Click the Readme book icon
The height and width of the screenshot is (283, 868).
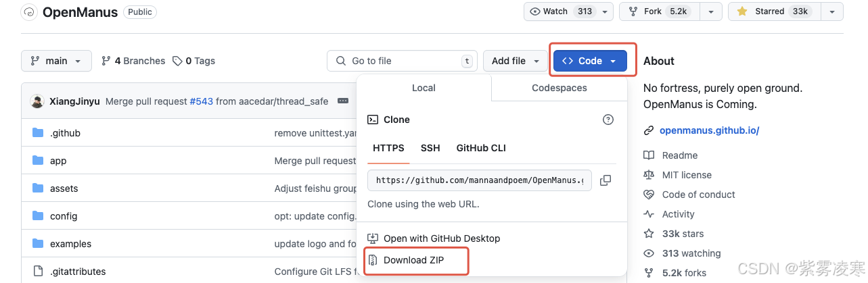click(x=649, y=155)
